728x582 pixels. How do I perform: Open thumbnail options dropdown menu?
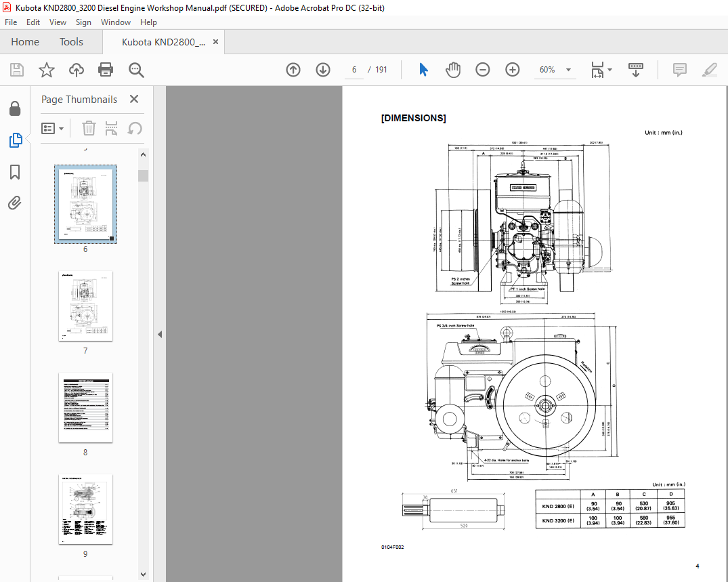click(x=52, y=128)
